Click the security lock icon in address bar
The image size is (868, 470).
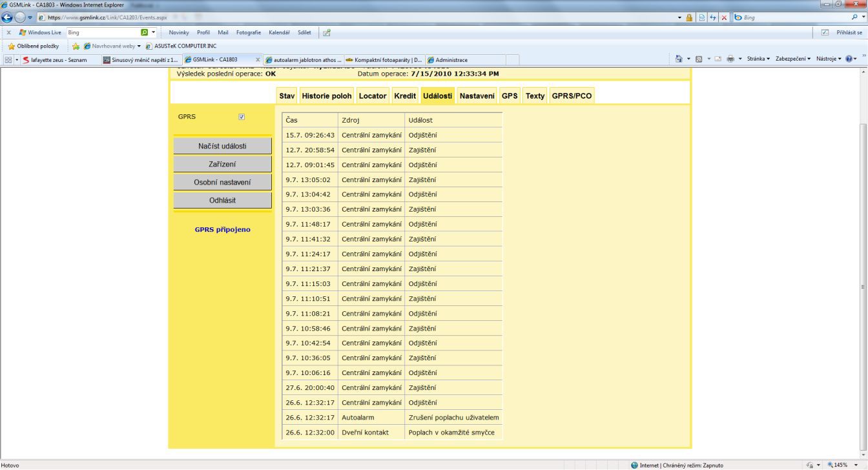688,17
